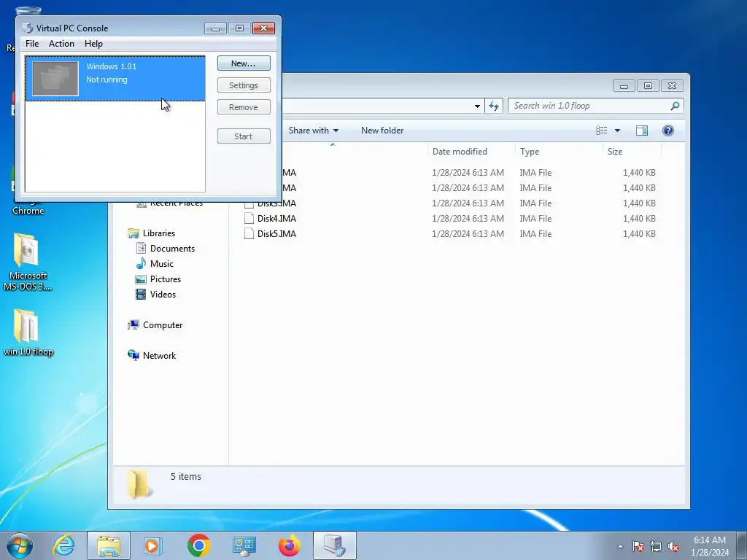
Task: Show hidden tray icons arrow
Action: point(620,546)
